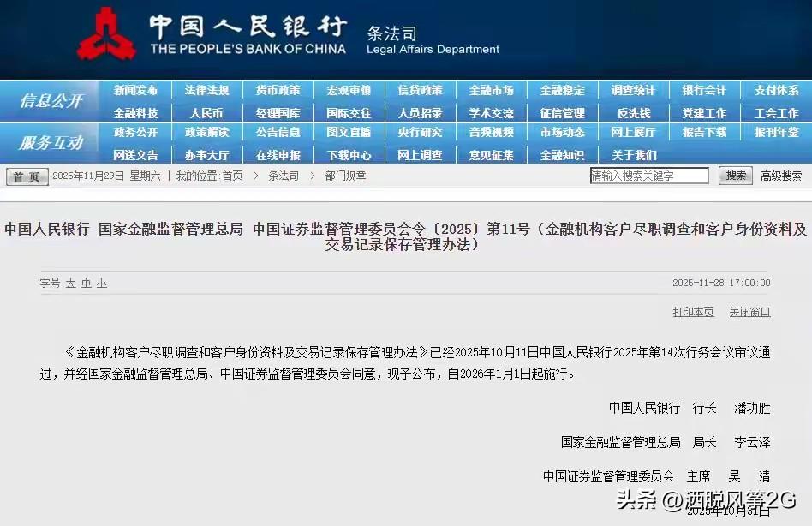Navigate to 意见征集
The height and width of the screenshot is (526, 812).
coord(491,155)
